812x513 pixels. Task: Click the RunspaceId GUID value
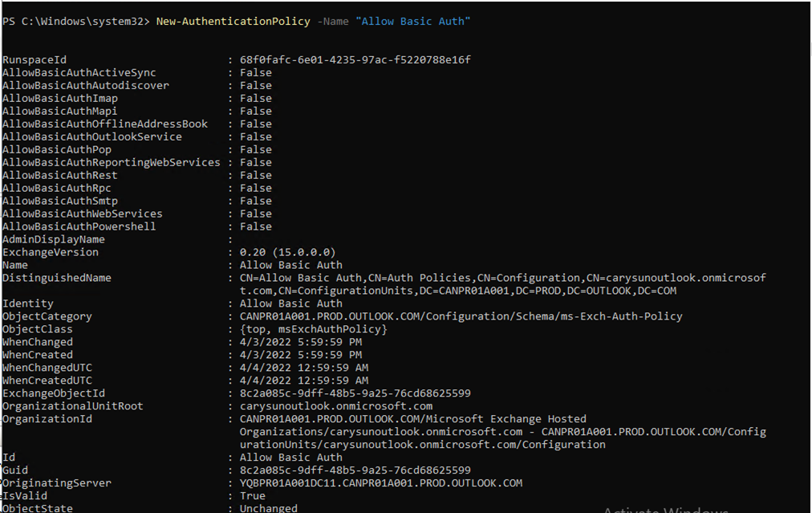click(355, 60)
